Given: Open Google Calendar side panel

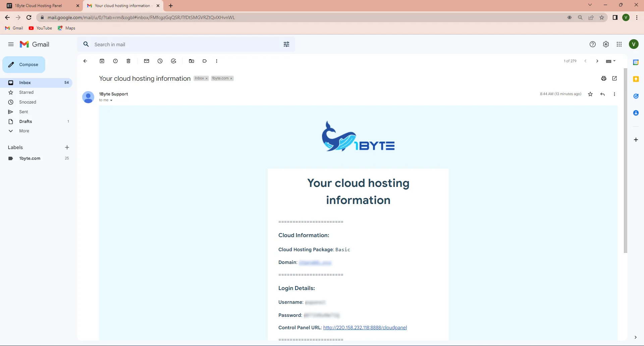Looking at the screenshot, I should 636,62.
